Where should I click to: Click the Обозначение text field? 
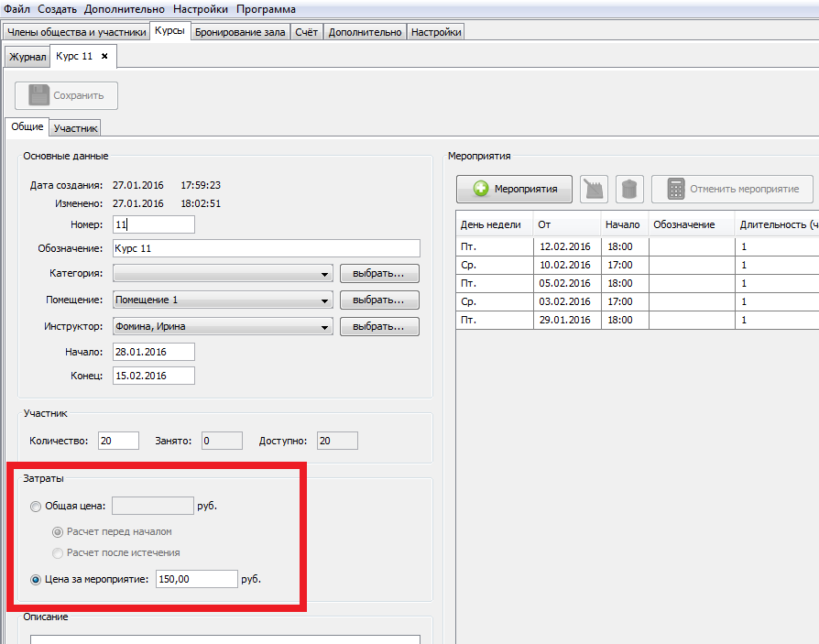[x=267, y=248]
